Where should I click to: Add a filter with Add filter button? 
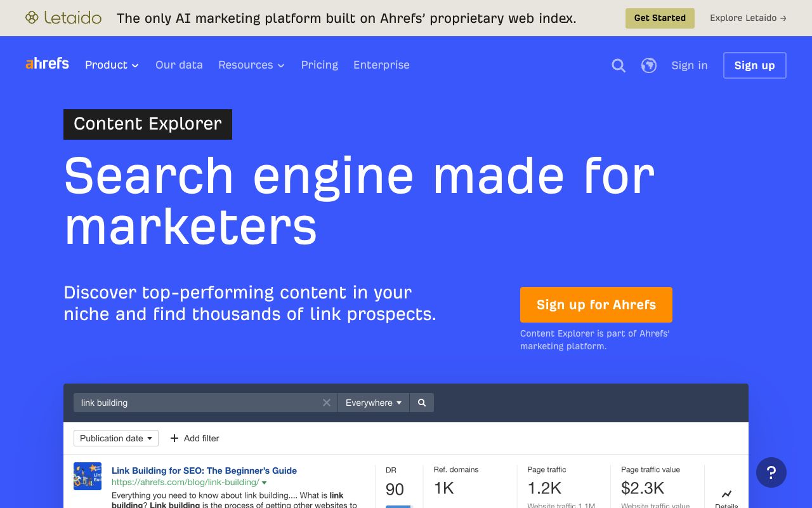pos(195,438)
